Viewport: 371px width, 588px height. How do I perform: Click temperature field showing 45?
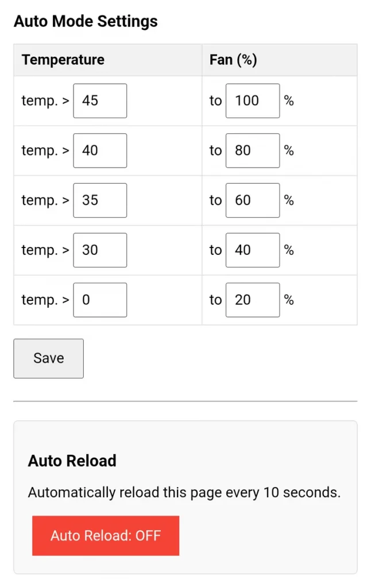click(x=100, y=101)
